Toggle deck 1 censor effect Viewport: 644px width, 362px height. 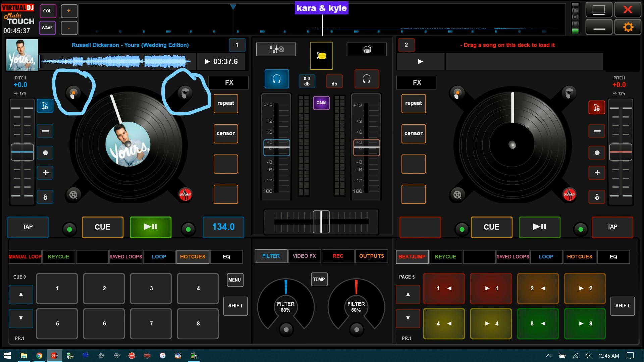point(226,133)
